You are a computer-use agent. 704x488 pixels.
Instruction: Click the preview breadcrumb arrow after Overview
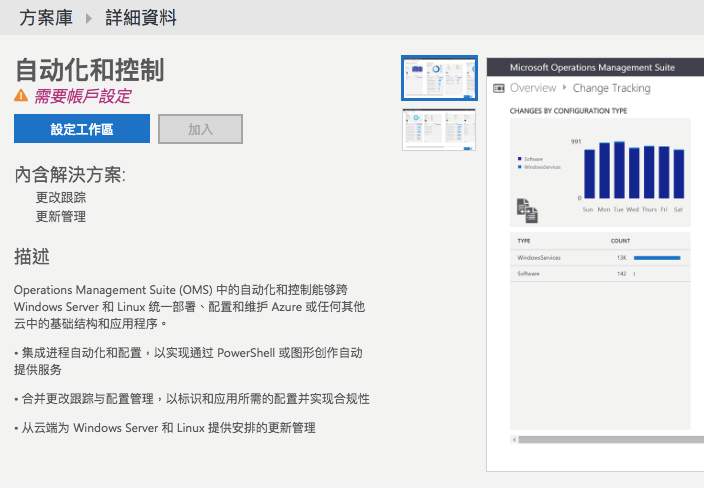coord(564,87)
